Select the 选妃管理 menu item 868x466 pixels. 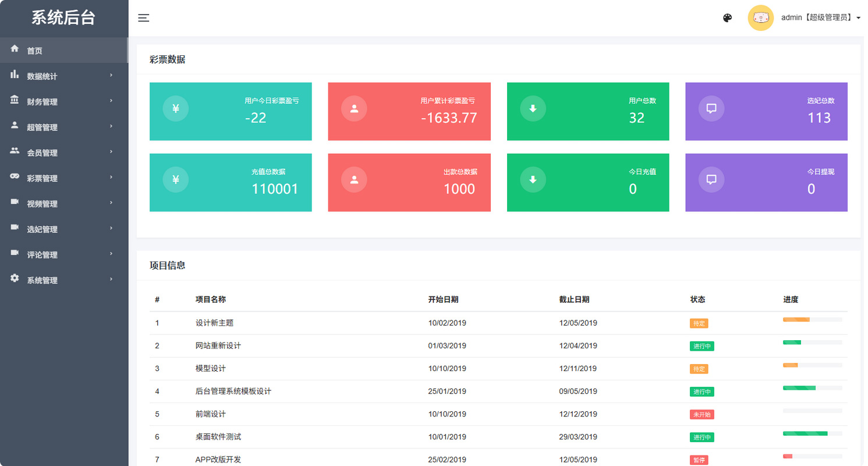click(42, 230)
